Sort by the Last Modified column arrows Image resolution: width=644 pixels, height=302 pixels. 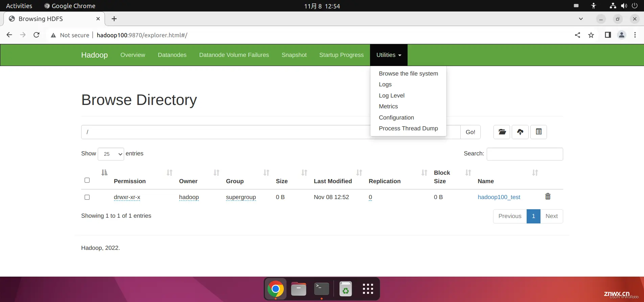[359, 173]
